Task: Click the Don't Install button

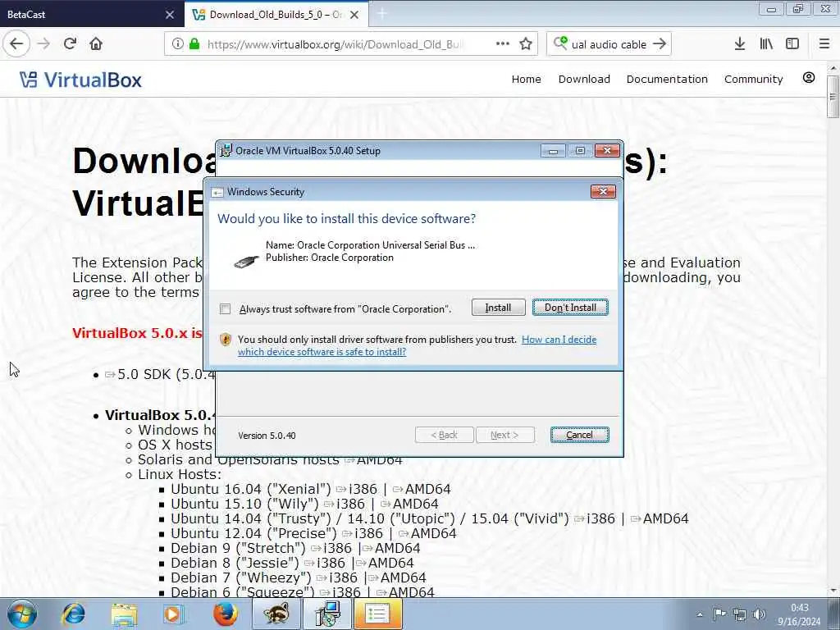Action: pyautogui.click(x=570, y=308)
